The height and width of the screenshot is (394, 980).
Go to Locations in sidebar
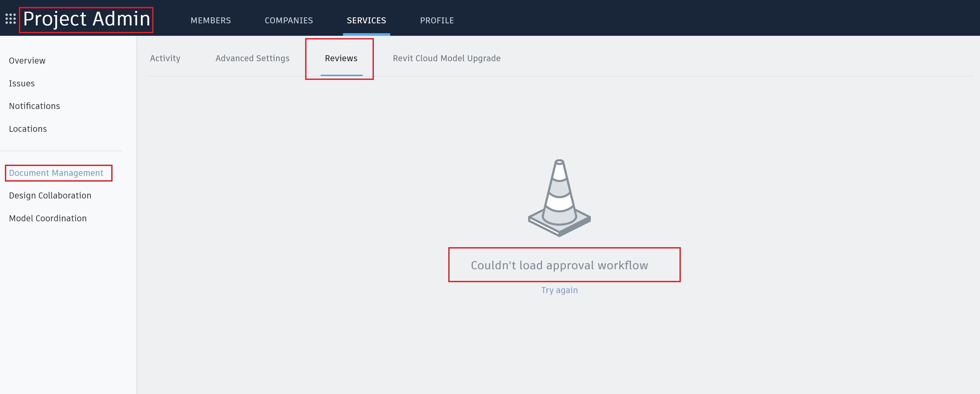[28, 129]
